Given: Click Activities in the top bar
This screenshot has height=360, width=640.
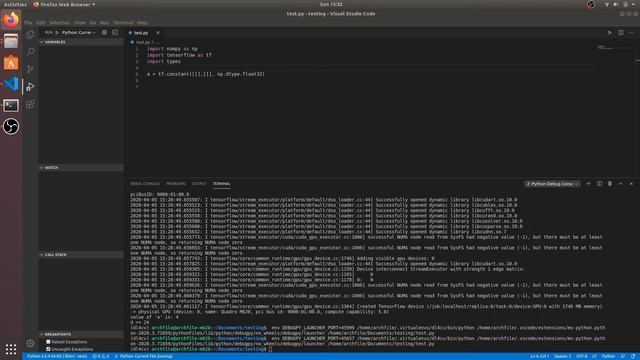Looking at the screenshot, I should point(15,4).
